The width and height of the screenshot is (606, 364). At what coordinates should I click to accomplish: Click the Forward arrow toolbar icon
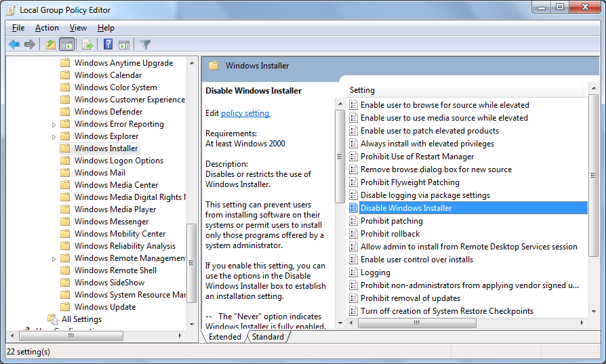[x=30, y=45]
